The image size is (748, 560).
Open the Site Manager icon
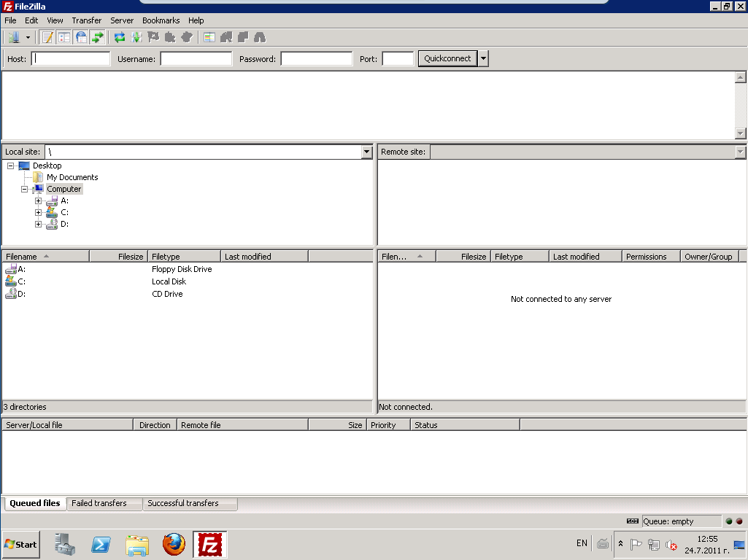pyautogui.click(x=14, y=37)
